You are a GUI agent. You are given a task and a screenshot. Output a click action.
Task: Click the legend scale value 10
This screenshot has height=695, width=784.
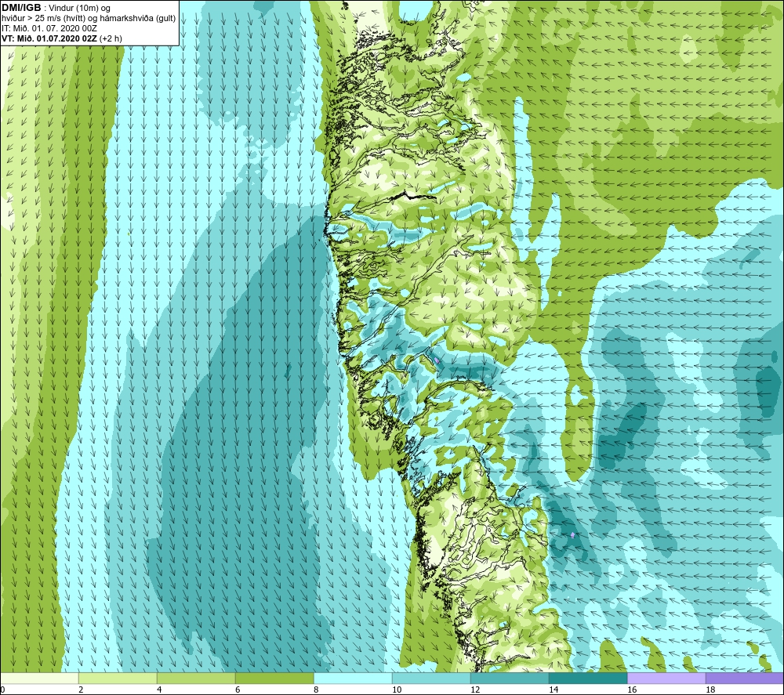[x=397, y=690]
